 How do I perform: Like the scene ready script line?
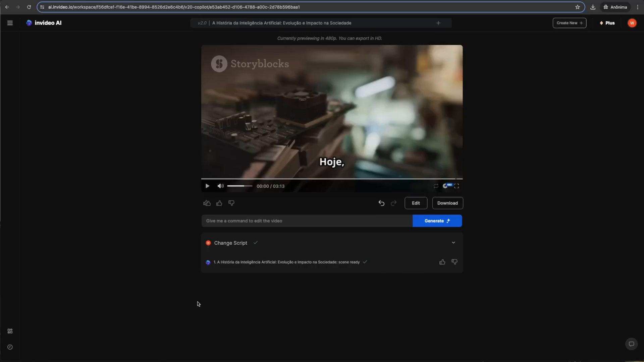click(442, 262)
